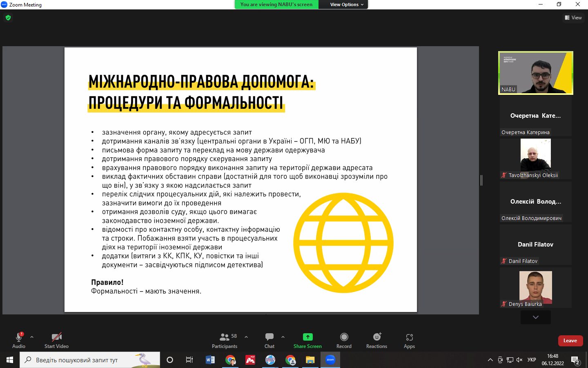The height and width of the screenshot is (368, 588).
Task: Toggle the system volume mute icon
Action: [519, 360]
